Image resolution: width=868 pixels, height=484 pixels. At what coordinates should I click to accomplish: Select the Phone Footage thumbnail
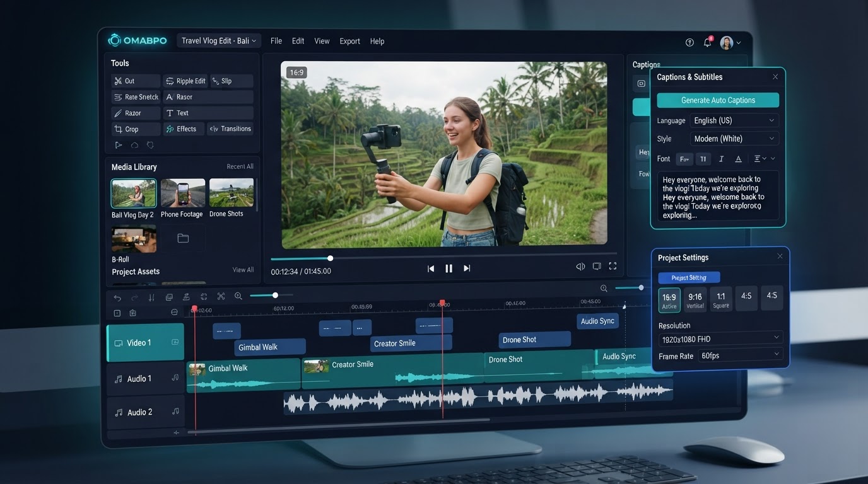[x=182, y=193]
